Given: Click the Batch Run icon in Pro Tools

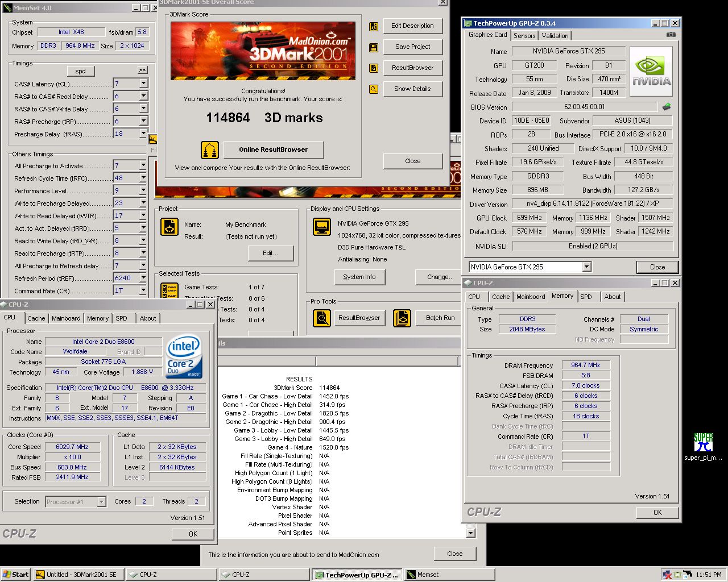Looking at the screenshot, I should [402, 318].
